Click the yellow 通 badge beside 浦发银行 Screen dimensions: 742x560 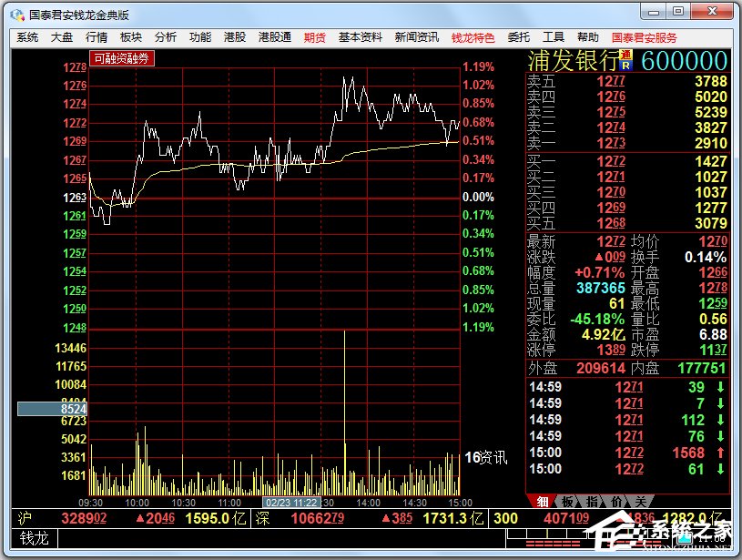click(x=626, y=55)
